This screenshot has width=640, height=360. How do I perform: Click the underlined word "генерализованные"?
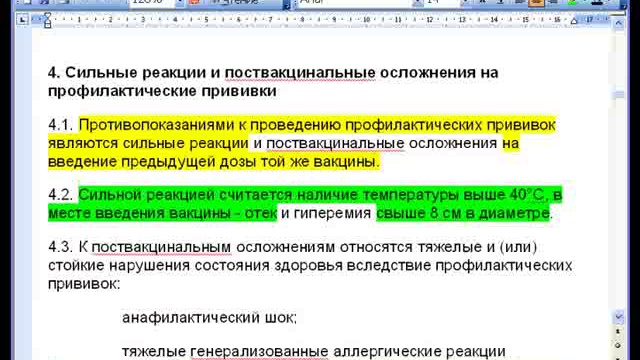pyautogui.click(x=259, y=351)
